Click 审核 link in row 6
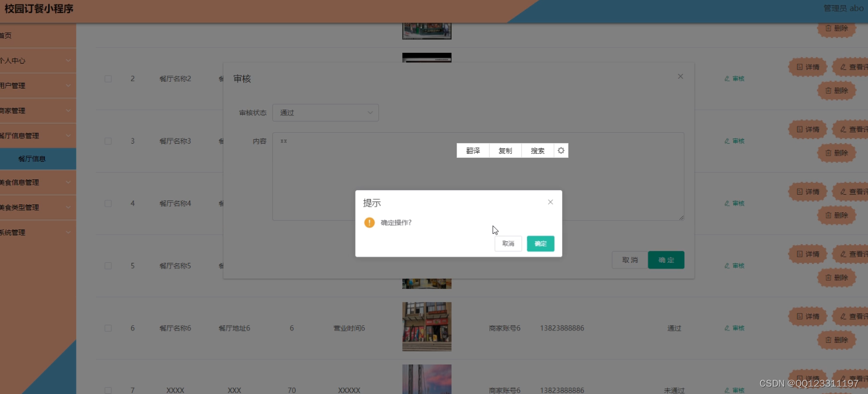Image resolution: width=868 pixels, height=394 pixels. pyautogui.click(x=735, y=328)
